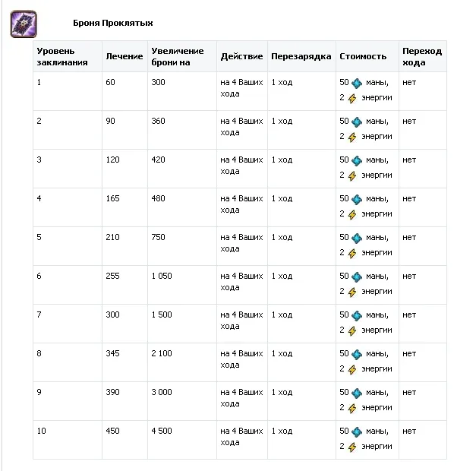Click the Стоимость column header

pos(363,56)
